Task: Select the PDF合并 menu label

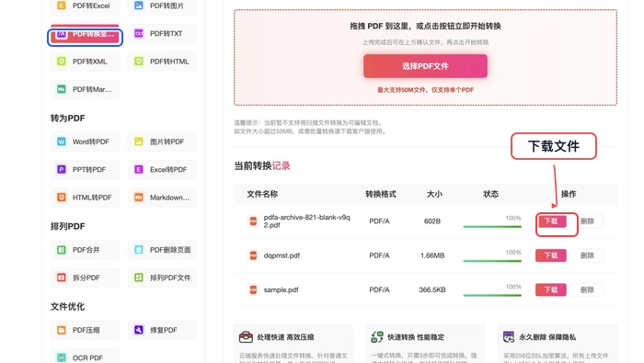Action: point(86,250)
